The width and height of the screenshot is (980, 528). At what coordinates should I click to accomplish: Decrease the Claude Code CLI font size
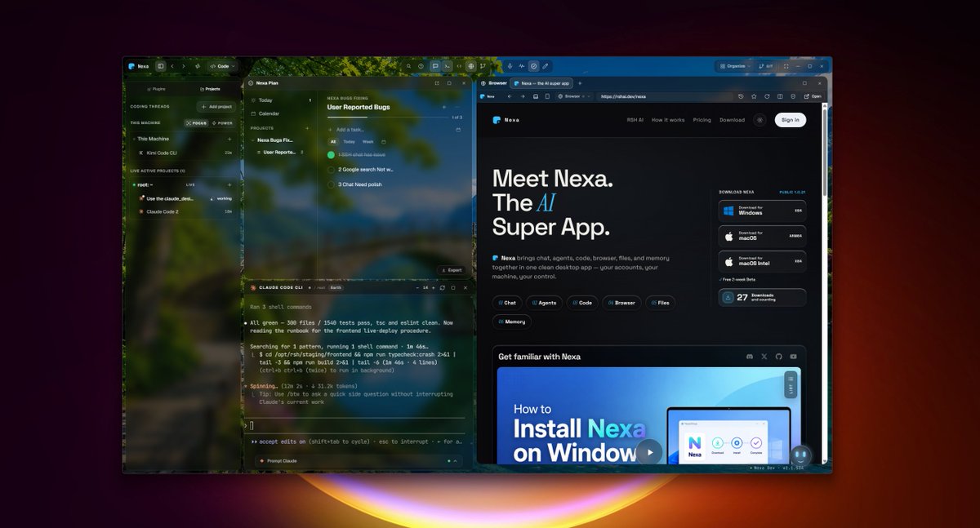click(x=417, y=287)
